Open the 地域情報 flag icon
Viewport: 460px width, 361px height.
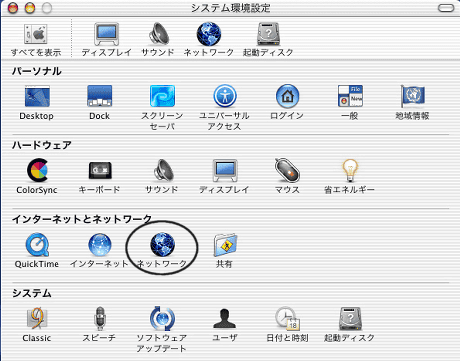(x=412, y=96)
